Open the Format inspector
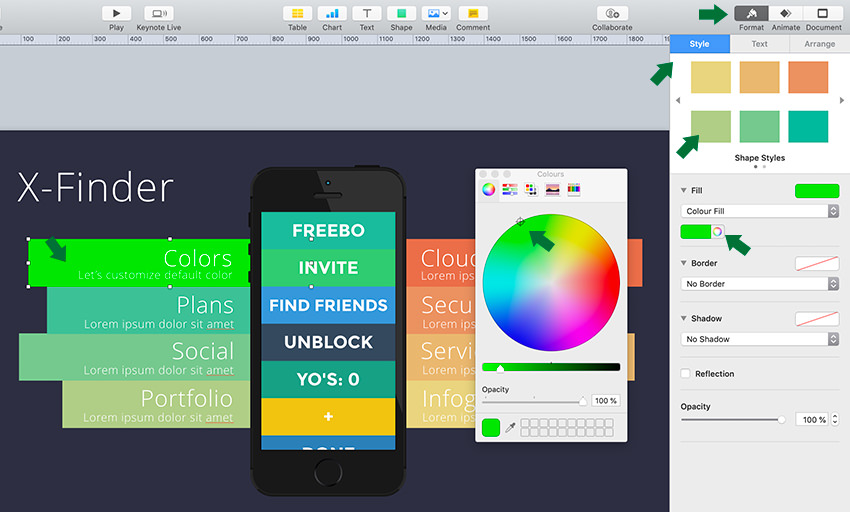Screen dimensions: 850x512 751,14
